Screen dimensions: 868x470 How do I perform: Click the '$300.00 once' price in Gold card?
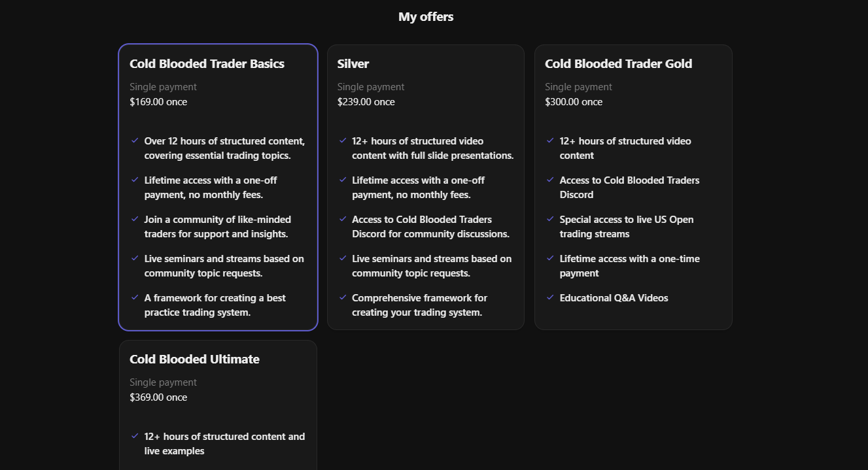coord(574,101)
